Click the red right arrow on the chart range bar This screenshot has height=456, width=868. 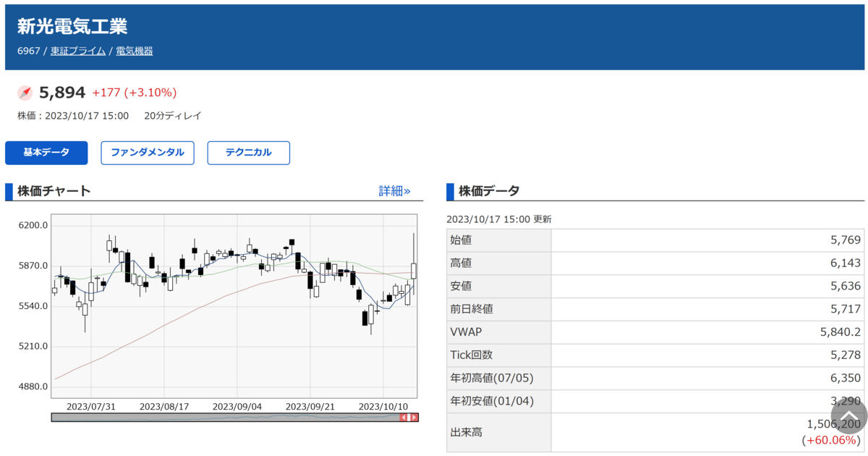(414, 418)
